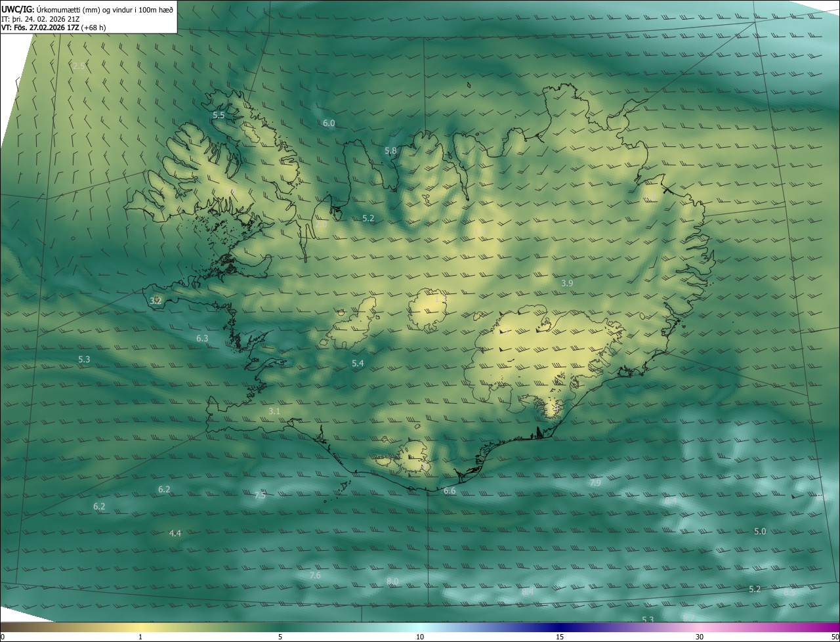Click the colour scale label 30

700,637
